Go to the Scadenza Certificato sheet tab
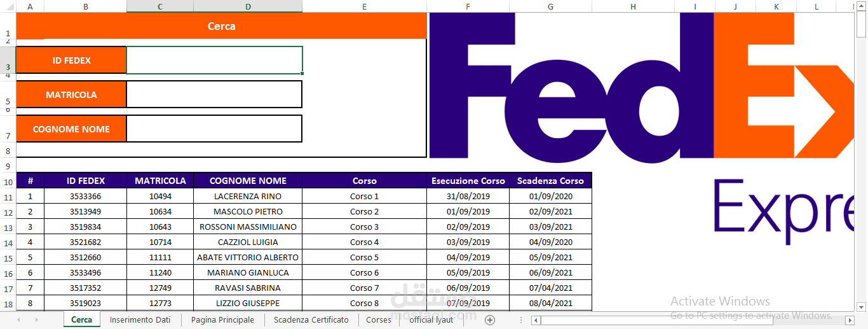Image resolution: width=868 pixels, height=329 pixels. tap(311, 319)
